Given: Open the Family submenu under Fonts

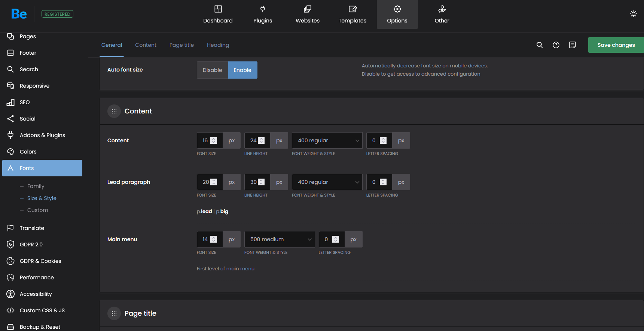Looking at the screenshot, I should coord(36,186).
